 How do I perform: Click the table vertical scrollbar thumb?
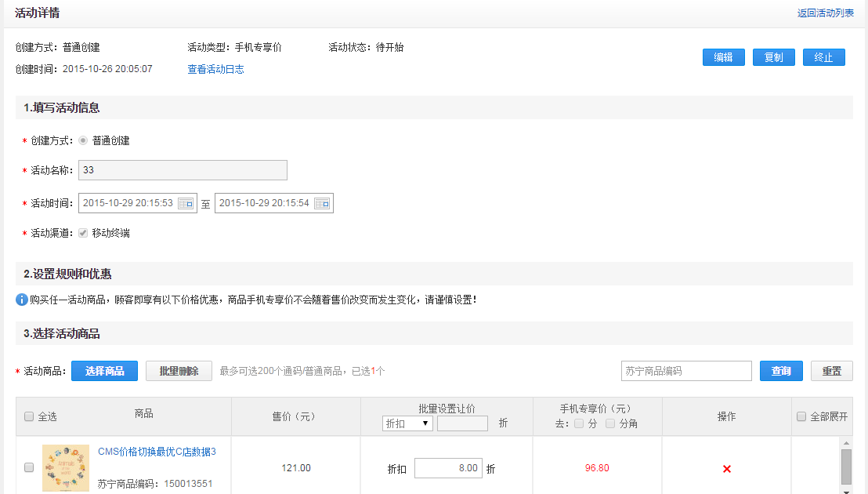[846, 467]
